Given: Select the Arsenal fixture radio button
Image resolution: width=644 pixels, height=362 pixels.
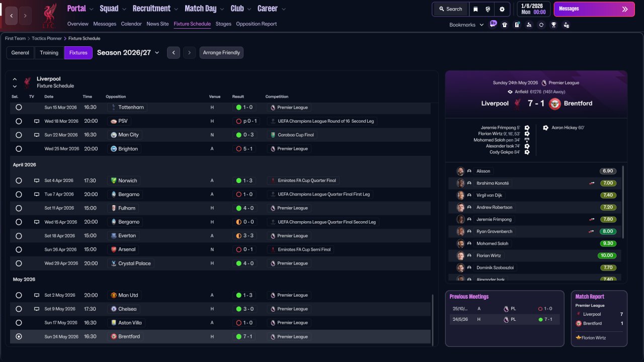Looking at the screenshot, I should point(19,249).
